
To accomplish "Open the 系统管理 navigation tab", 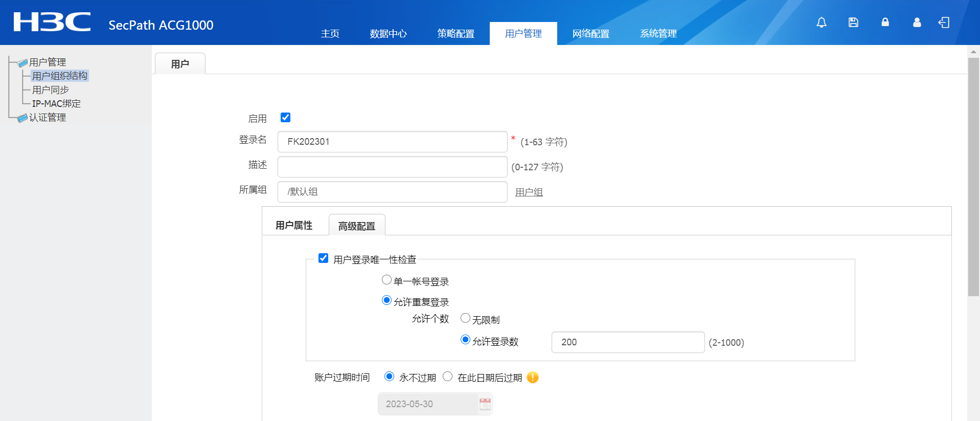I will coord(658,34).
